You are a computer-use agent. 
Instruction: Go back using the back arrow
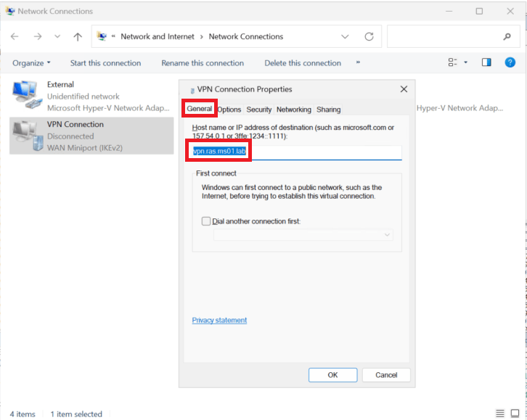tap(15, 36)
